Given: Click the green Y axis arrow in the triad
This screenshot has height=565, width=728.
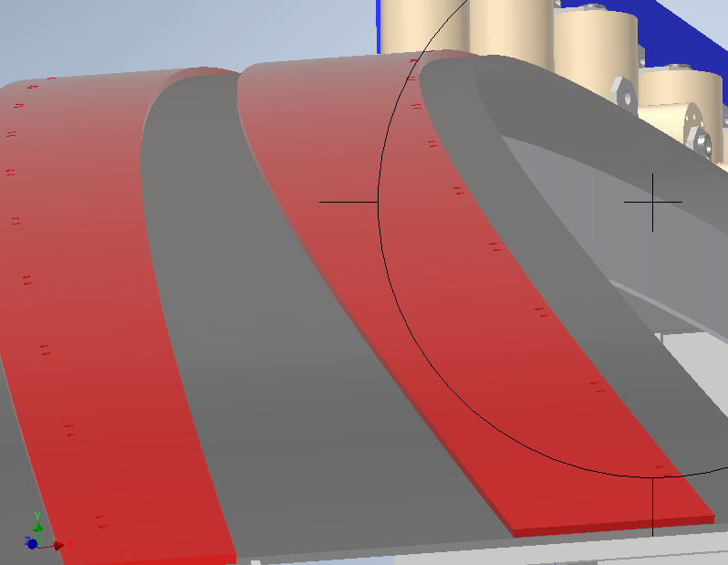Looking at the screenshot, I should coord(37,527).
